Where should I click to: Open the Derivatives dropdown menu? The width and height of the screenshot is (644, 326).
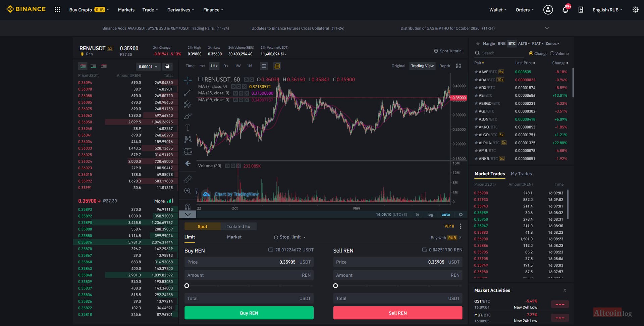[x=180, y=10]
